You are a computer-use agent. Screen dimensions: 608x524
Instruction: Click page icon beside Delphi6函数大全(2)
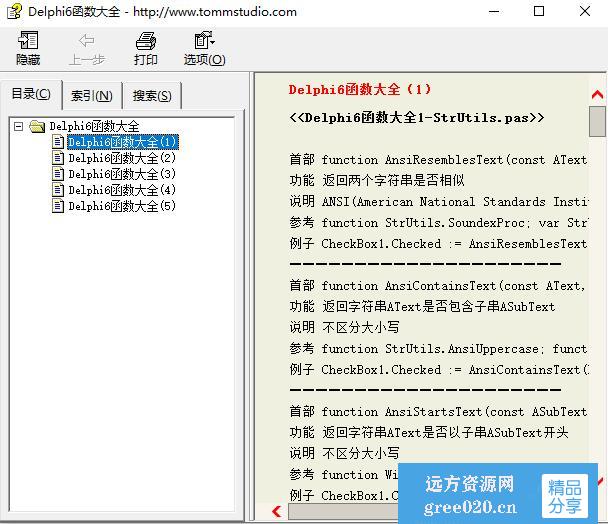point(58,158)
